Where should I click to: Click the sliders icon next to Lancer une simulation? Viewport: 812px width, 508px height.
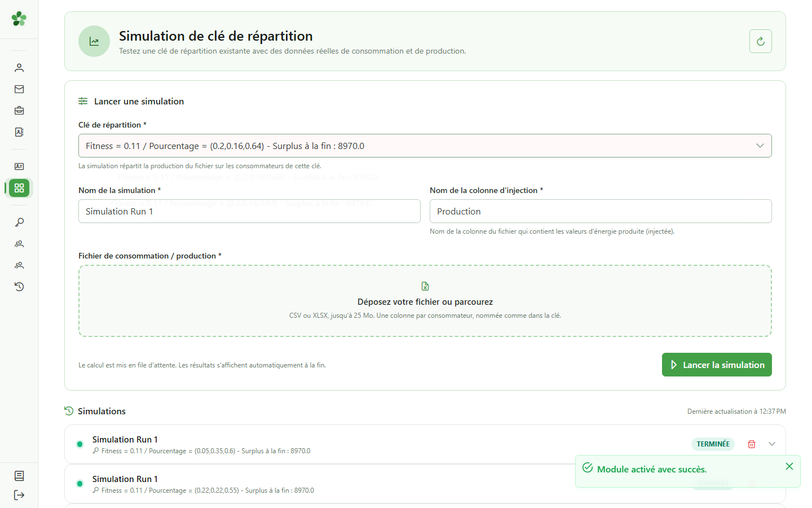coord(83,101)
